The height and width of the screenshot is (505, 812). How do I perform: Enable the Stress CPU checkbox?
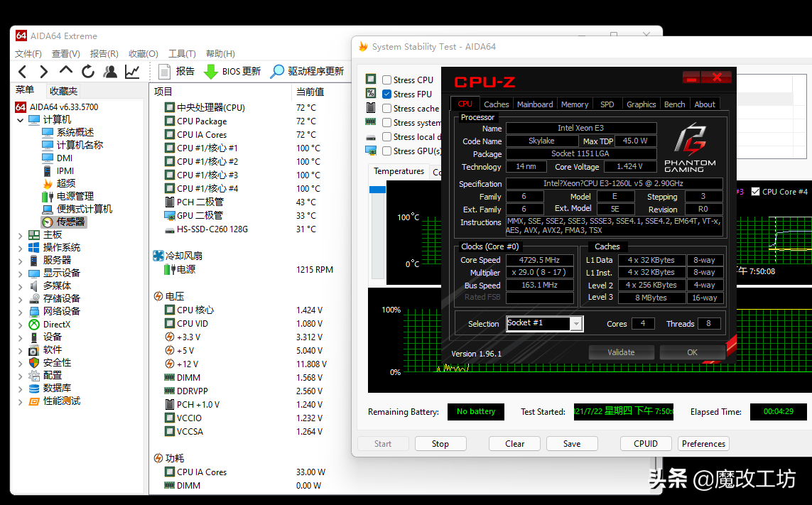point(387,80)
